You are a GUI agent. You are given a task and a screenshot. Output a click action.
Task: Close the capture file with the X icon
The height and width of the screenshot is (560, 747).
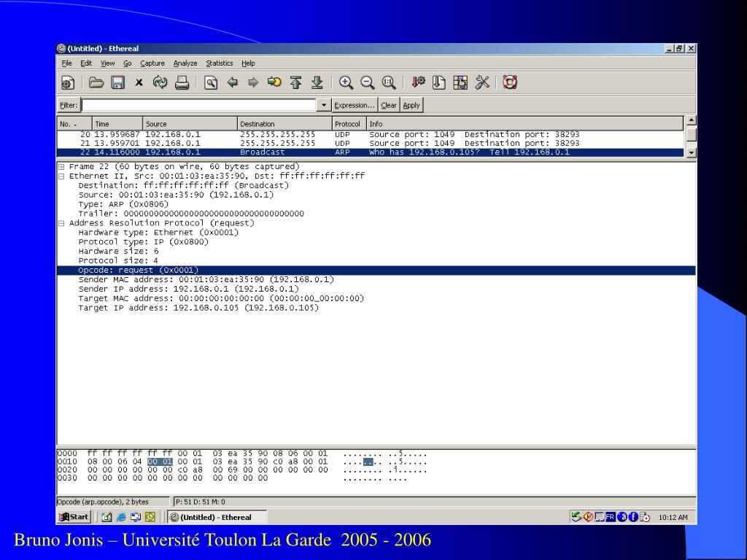[x=139, y=83]
